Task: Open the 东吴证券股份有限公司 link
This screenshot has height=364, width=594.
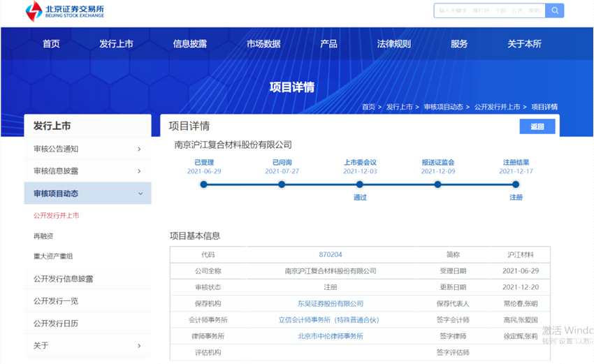Action: (x=331, y=304)
